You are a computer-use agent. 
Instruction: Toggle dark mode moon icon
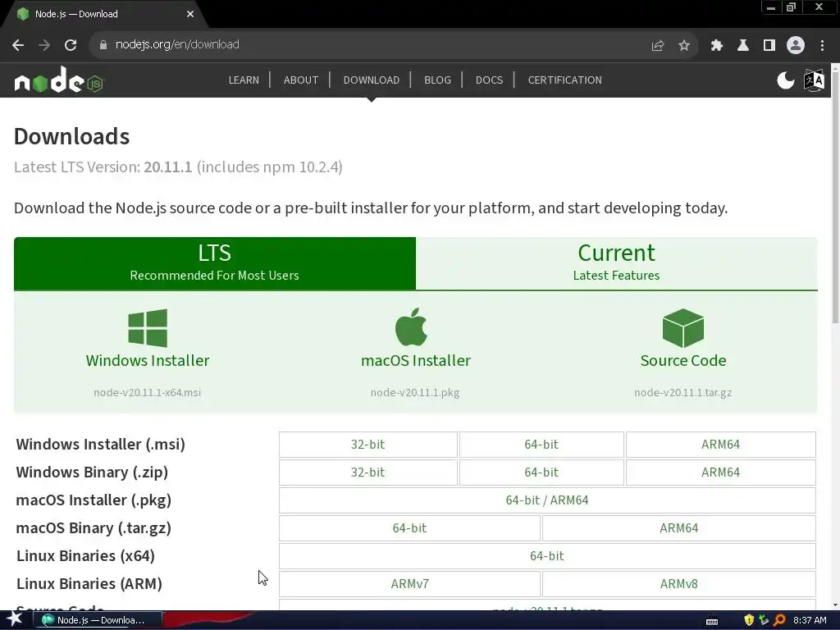click(x=785, y=80)
